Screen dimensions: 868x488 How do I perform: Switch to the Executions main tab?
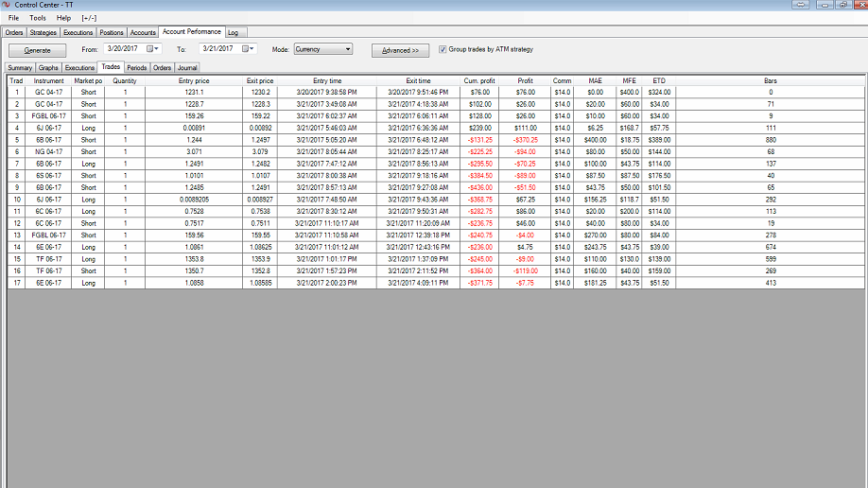78,33
